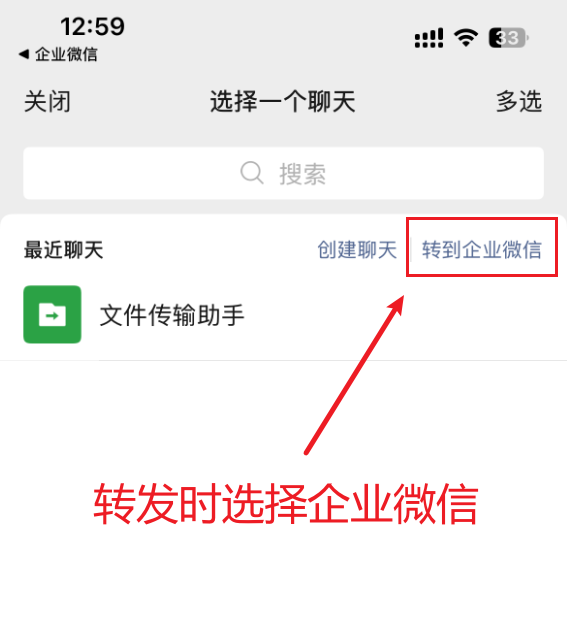This screenshot has width=567, height=636.
Task: Select 转到企业微信 to forward to WeCom
Action: [x=482, y=249]
